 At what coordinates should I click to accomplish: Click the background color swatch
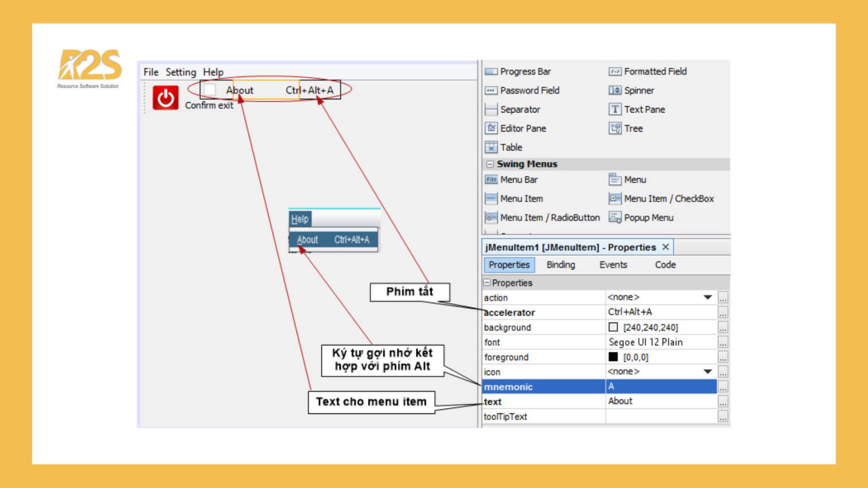(x=613, y=327)
